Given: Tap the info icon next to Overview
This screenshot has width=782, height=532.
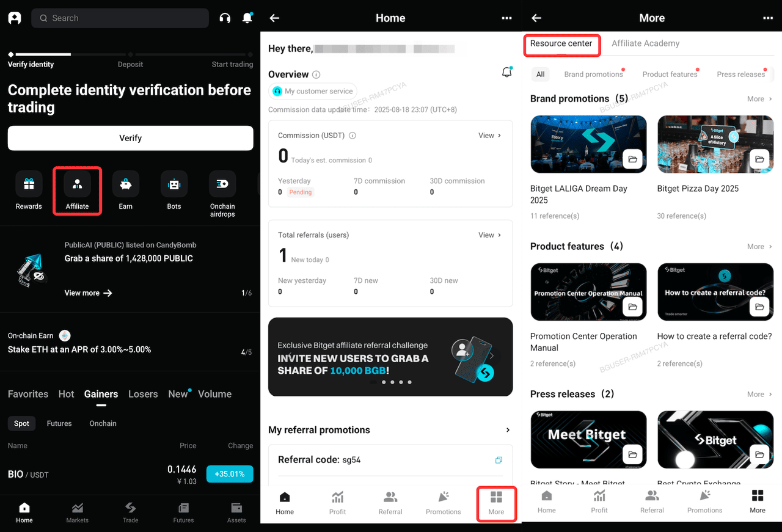Looking at the screenshot, I should click(x=316, y=75).
